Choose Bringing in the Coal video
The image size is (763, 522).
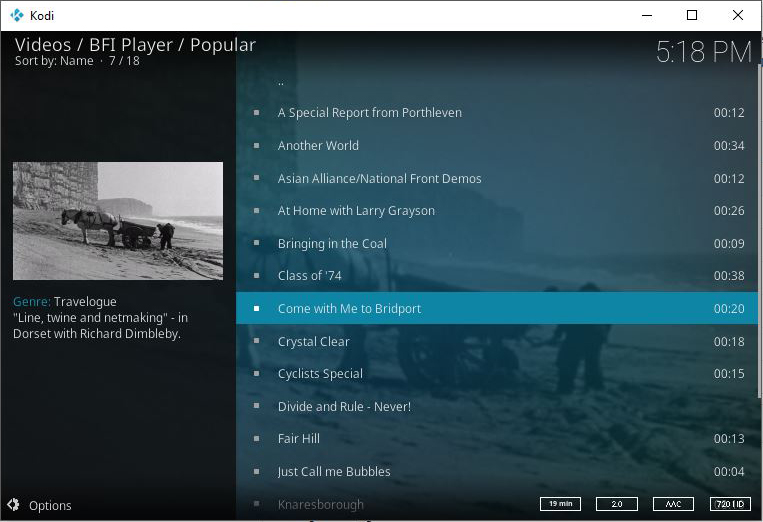(x=332, y=244)
